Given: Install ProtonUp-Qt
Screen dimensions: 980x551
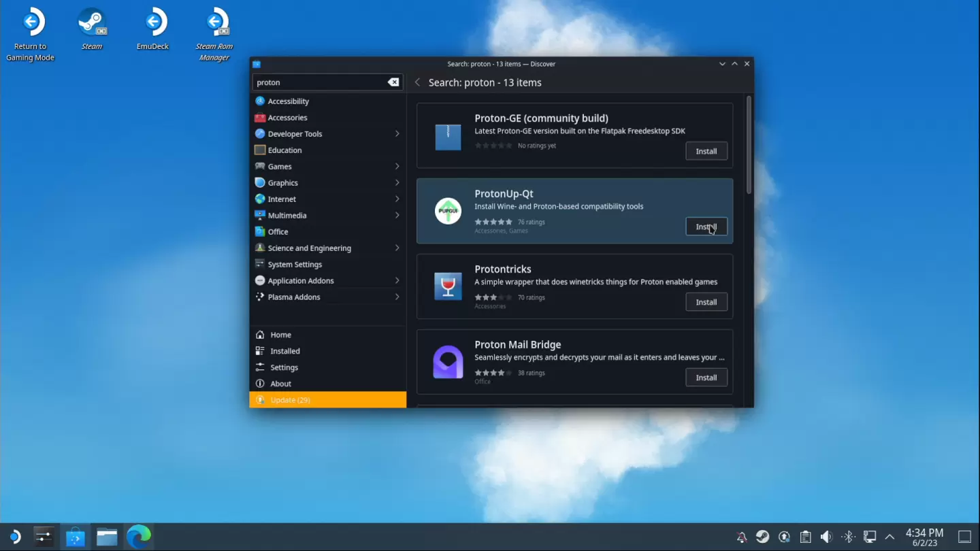Looking at the screenshot, I should [x=706, y=227].
